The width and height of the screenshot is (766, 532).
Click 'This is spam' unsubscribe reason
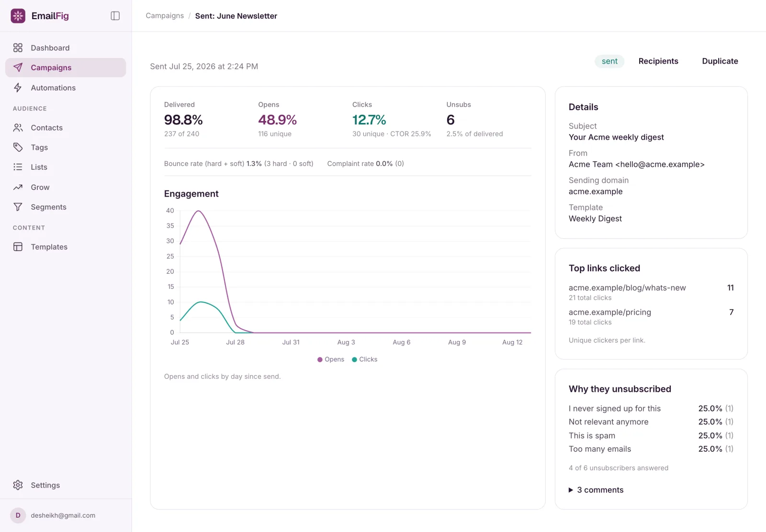pyautogui.click(x=592, y=436)
